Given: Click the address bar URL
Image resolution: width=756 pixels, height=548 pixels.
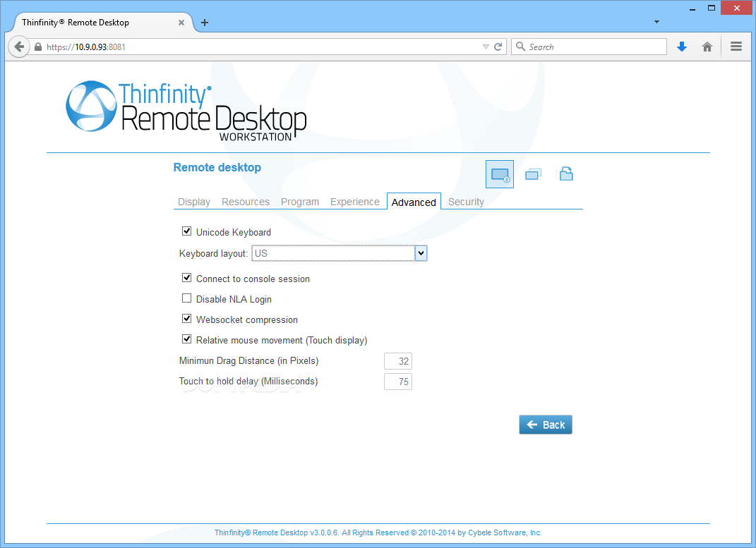Looking at the screenshot, I should (86, 47).
